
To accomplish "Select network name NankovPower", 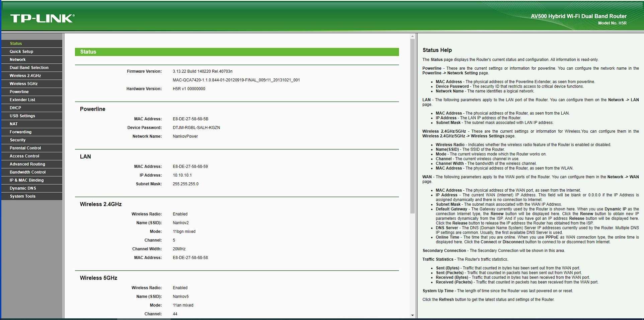I will (x=185, y=136).
